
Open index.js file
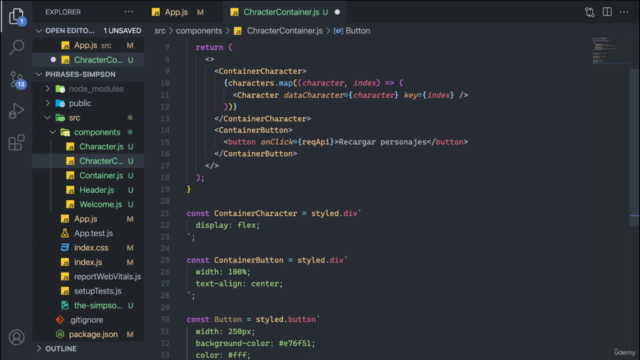[88, 262]
